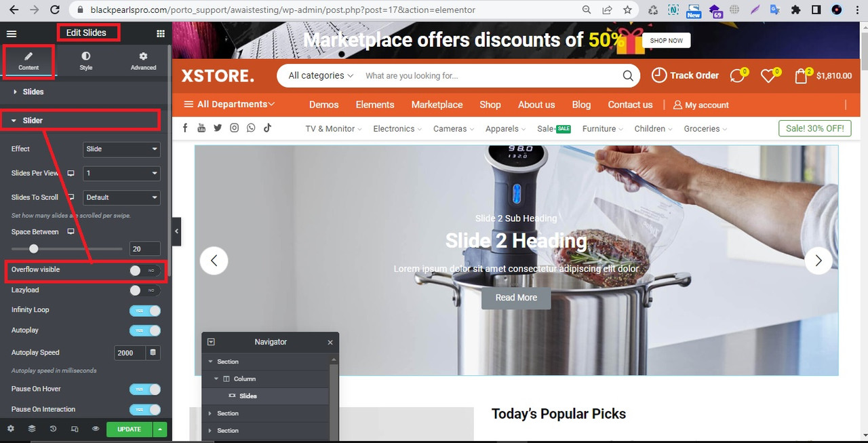The image size is (868, 443).
Task: Open the Effect dropdown
Action: coord(121,149)
